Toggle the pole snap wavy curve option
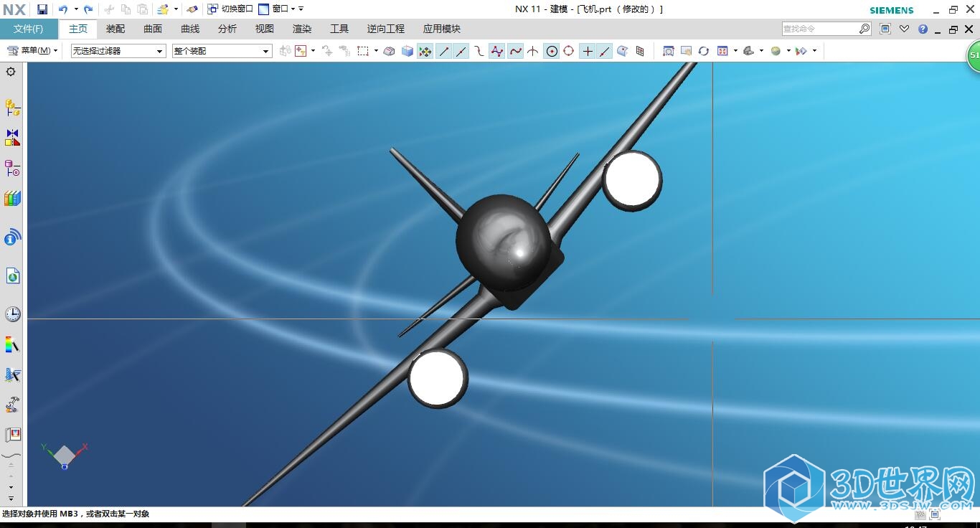This screenshot has height=528, width=980. click(x=515, y=51)
